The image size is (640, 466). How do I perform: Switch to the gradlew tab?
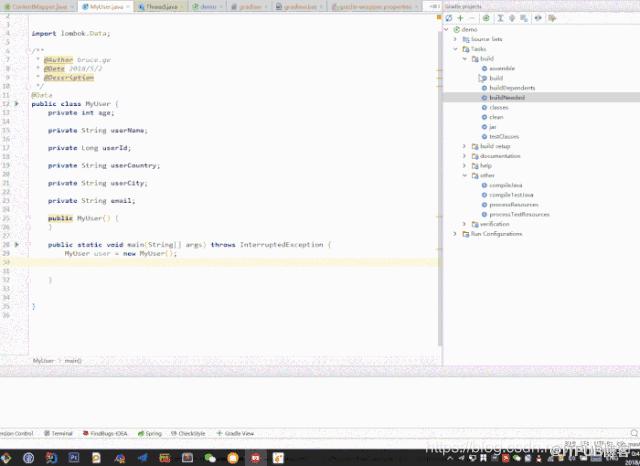[x=249, y=7]
